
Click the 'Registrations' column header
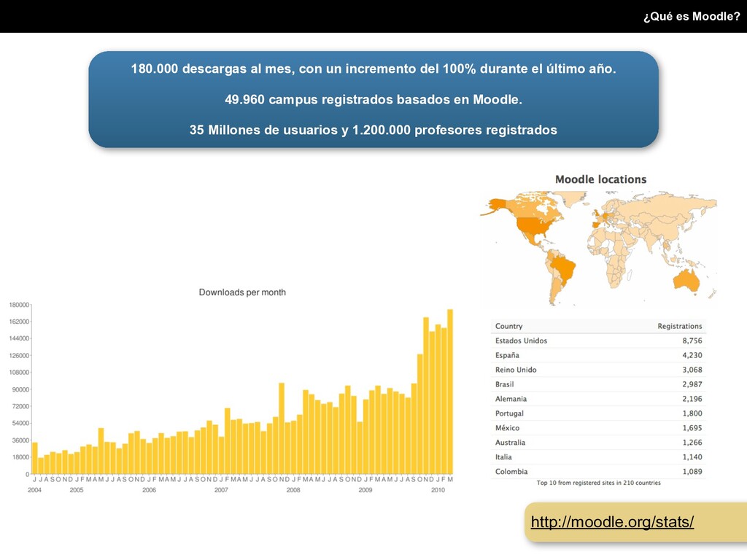680,326
